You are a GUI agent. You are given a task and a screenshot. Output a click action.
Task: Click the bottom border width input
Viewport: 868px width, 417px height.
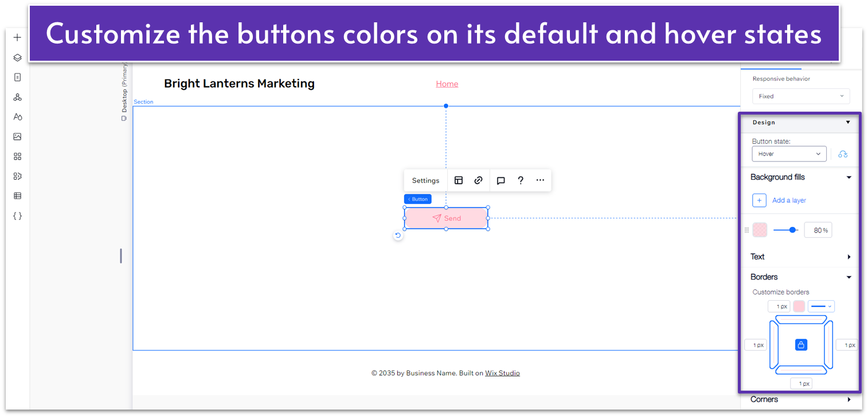tap(801, 384)
